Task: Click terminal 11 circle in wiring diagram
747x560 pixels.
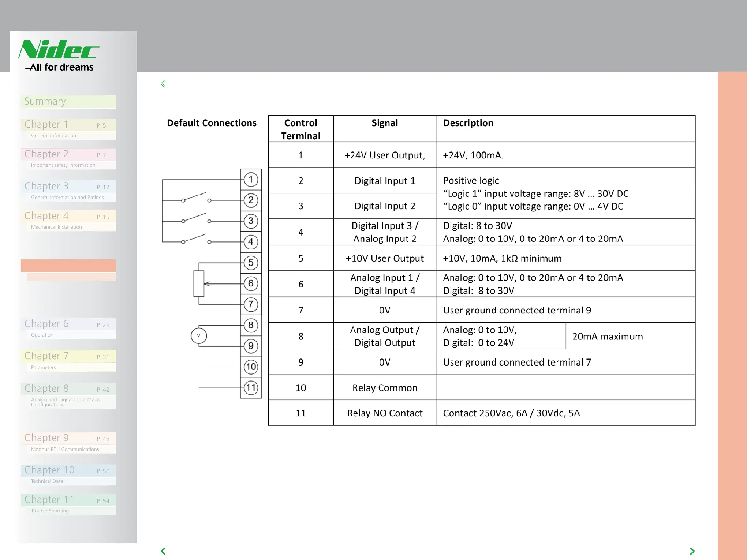Action: coord(251,388)
